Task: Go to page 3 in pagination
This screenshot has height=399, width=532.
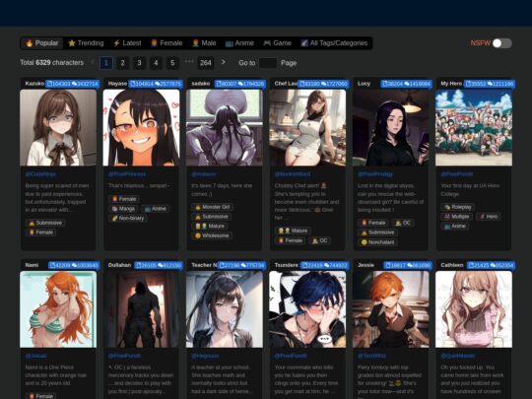Action: point(139,63)
